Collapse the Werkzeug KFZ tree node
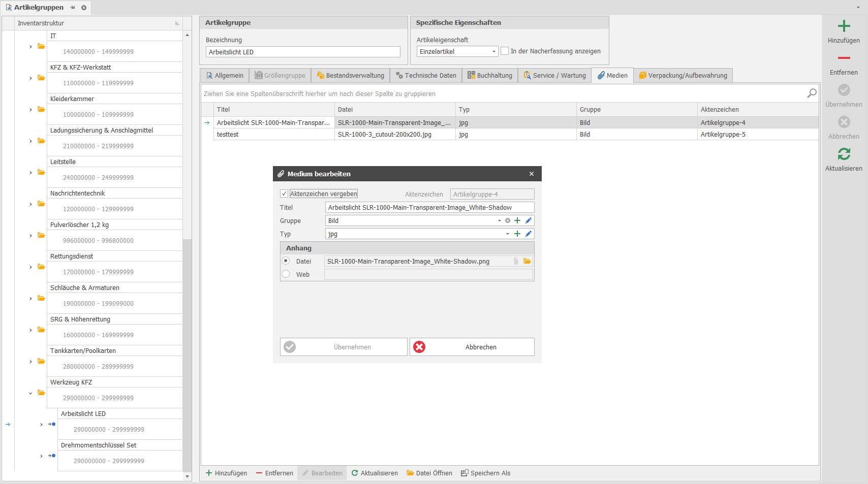868x484 pixels. [30, 393]
